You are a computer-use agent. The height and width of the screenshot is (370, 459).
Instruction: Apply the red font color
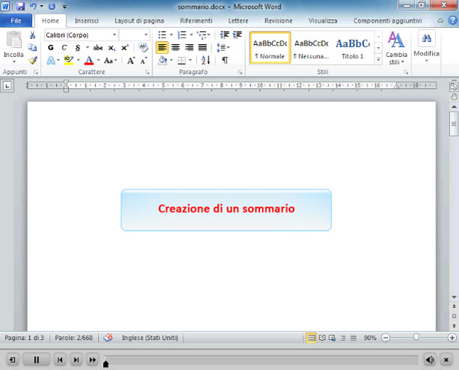coord(89,60)
